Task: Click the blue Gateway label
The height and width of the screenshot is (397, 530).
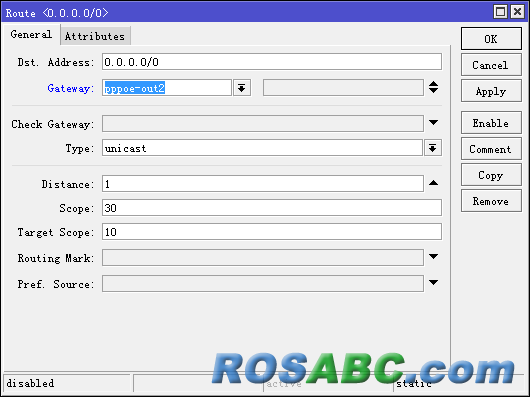Action: tap(71, 88)
